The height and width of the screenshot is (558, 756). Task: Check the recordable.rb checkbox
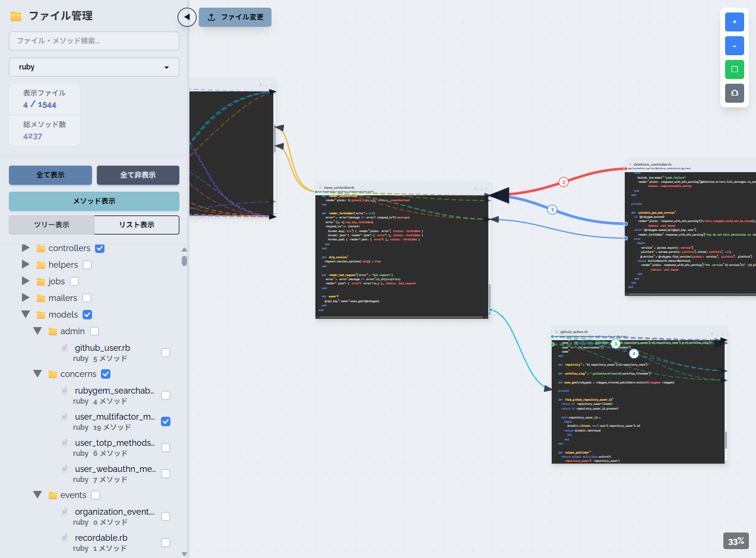point(166,543)
